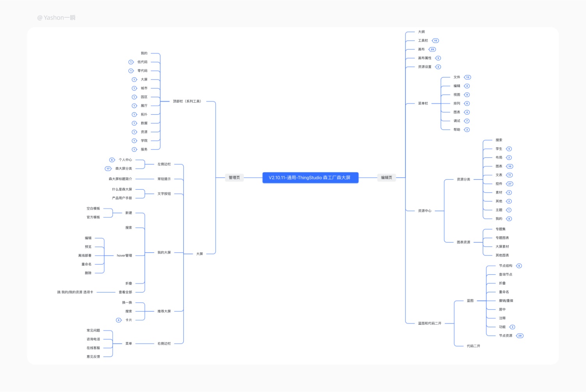This screenshot has width=586, height=392.
Task: Select the 图表资源 node
Action: pyautogui.click(x=464, y=242)
